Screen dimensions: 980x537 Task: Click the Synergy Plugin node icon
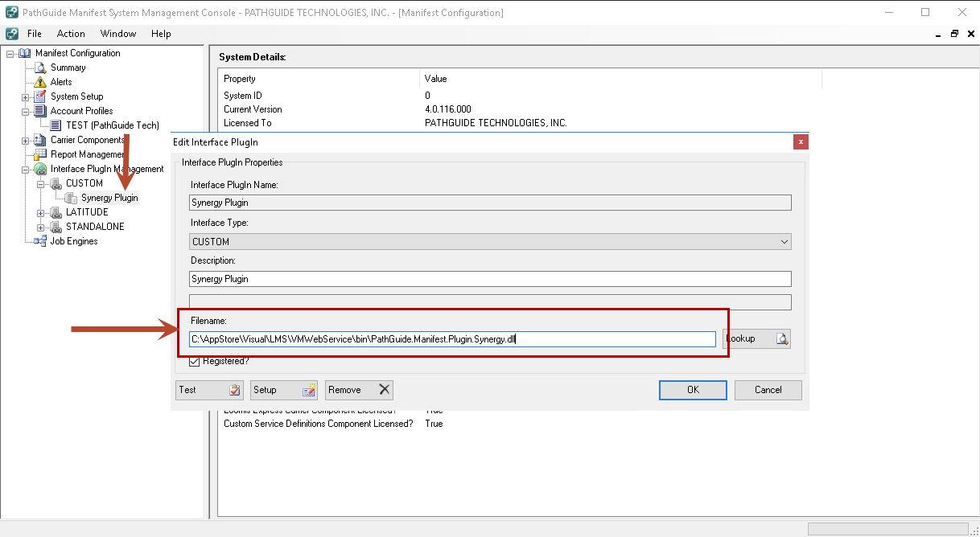click(x=72, y=198)
